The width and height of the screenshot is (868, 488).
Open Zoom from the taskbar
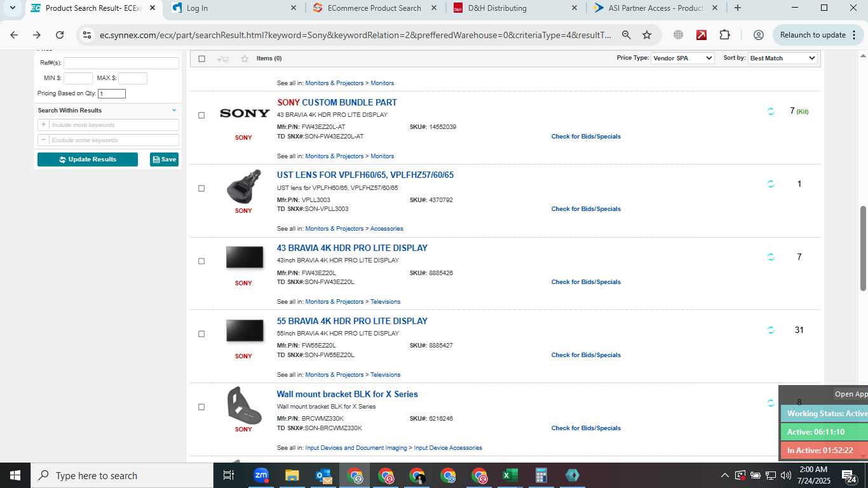click(261, 475)
